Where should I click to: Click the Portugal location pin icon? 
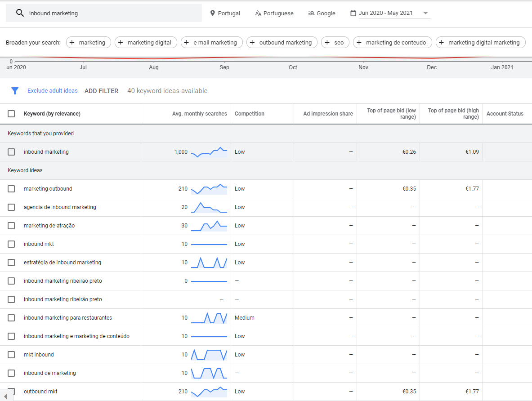[x=213, y=13]
